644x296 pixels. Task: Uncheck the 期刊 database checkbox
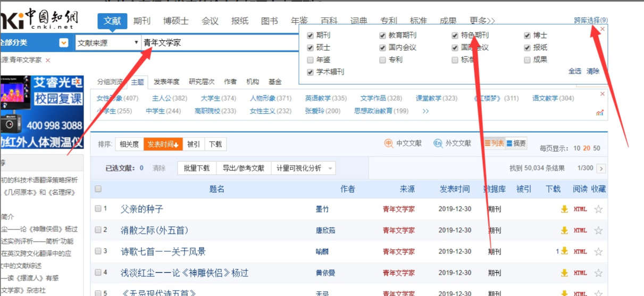(x=310, y=36)
